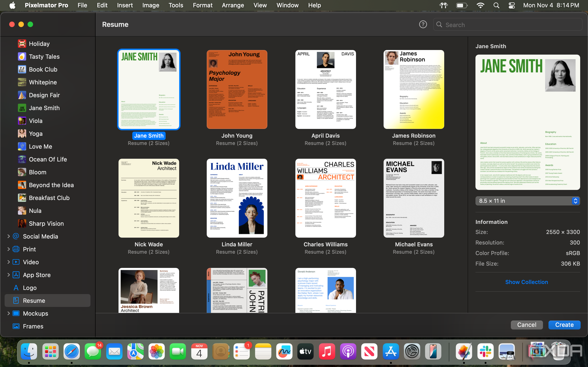Click the Cancel button
The width and height of the screenshot is (588, 367).
pos(526,325)
